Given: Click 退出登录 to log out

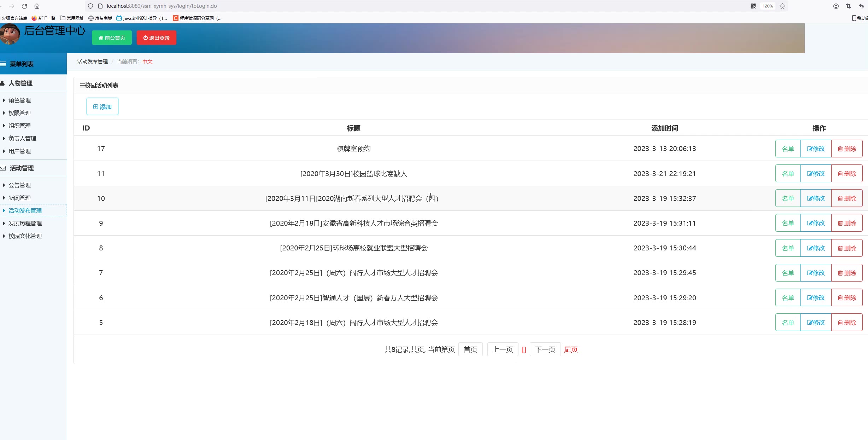Looking at the screenshot, I should point(156,38).
